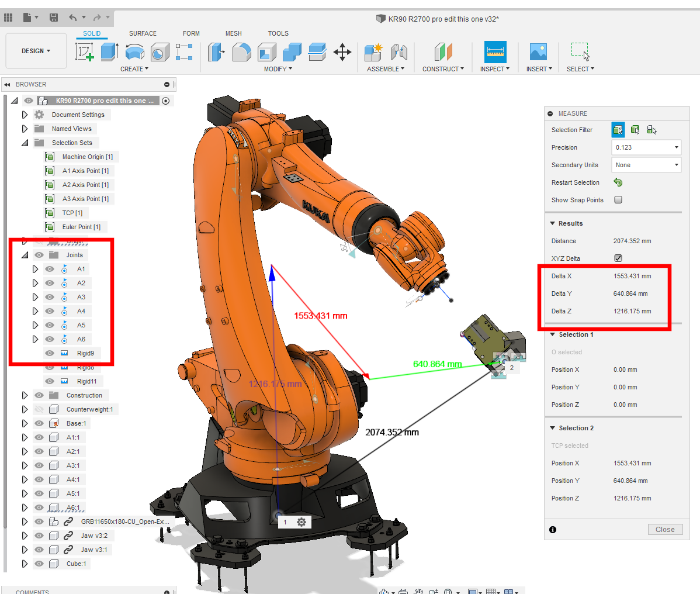Select the Insert image tool
Viewport: 700px width, 594px height.
coord(538,52)
